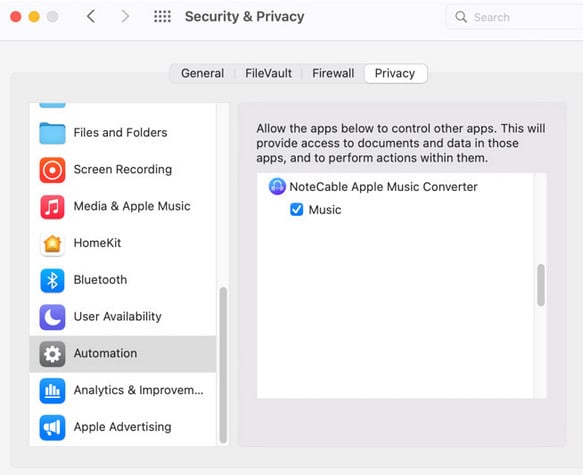Show all preferences via grid button
The width and height of the screenshot is (583, 475).
click(162, 16)
